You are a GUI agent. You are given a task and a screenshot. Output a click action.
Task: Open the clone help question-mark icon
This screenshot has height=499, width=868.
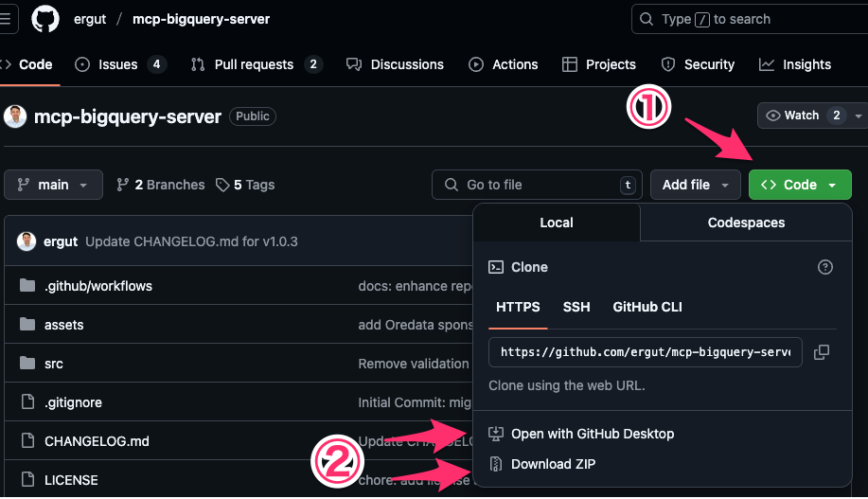pyautogui.click(x=824, y=267)
